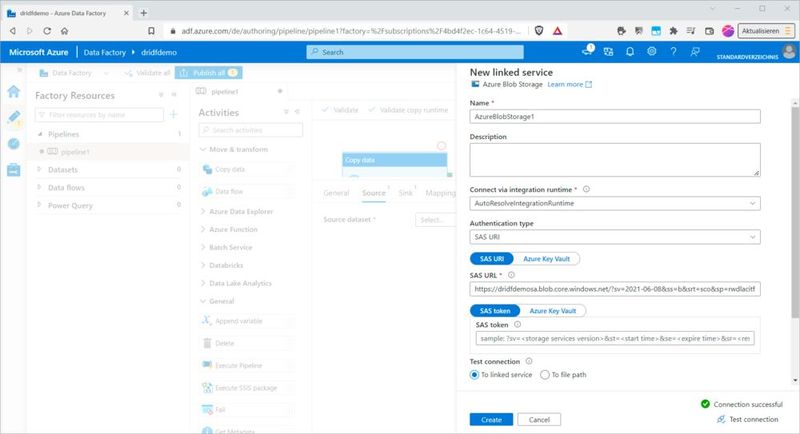The height and width of the screenshot is (434, 800).
Task: Click the Description text area
Action: click(615, 160)
